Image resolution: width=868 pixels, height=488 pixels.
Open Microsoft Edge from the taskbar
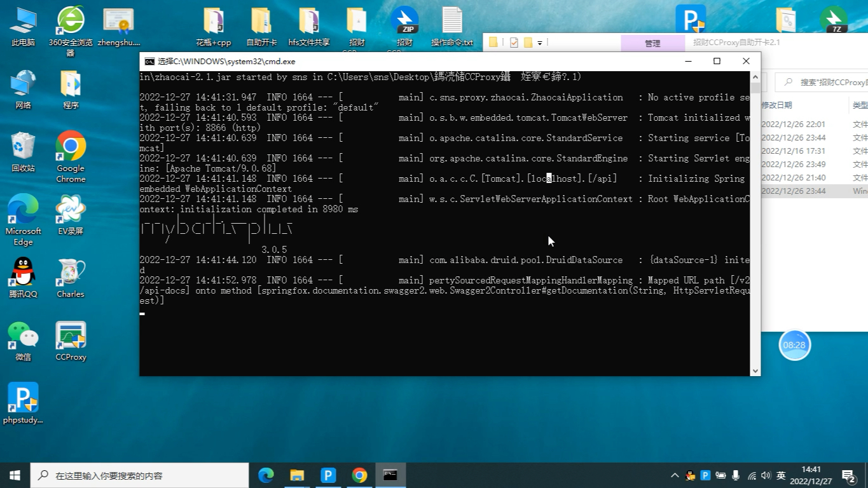pos(266,475)
